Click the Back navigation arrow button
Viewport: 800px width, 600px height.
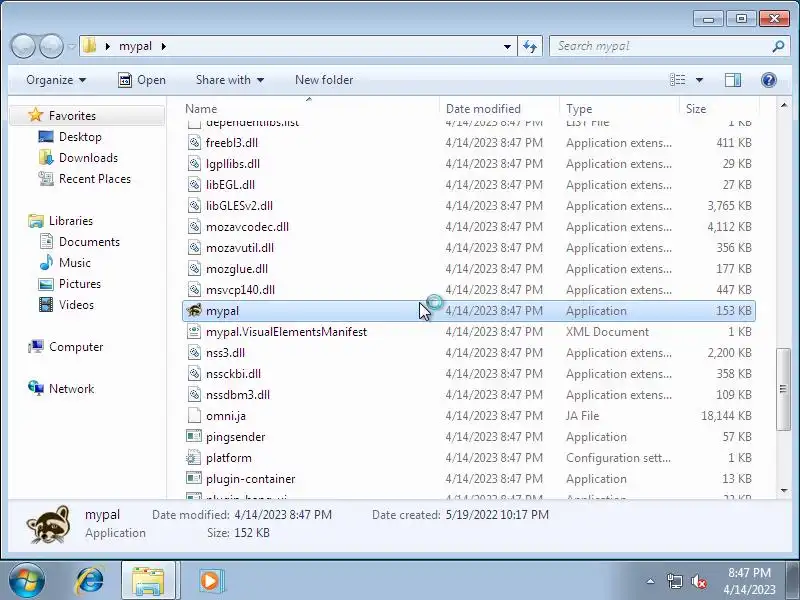click(23, 46)
